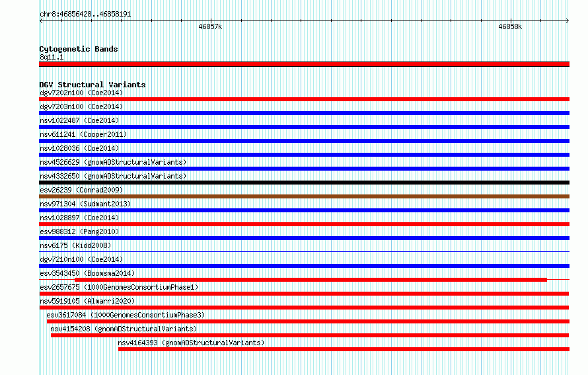
Task: Click the brown bar for esv26239
Action: (304, 196)
